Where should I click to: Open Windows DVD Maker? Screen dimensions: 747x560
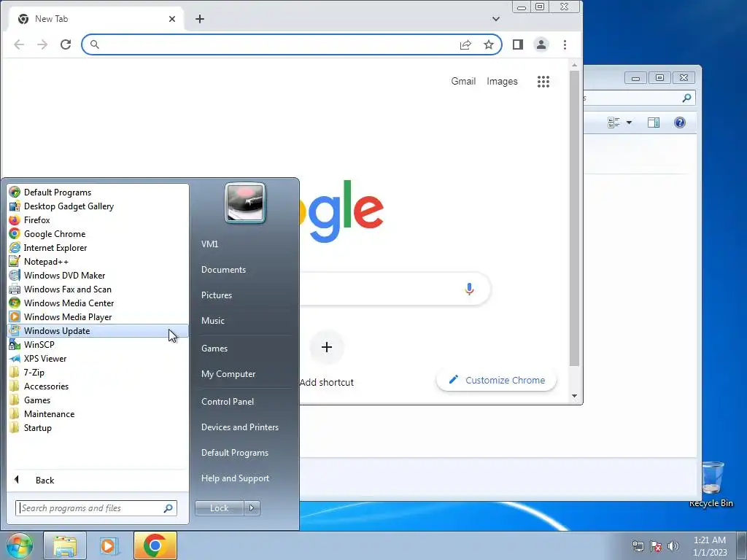click(98, 275)
